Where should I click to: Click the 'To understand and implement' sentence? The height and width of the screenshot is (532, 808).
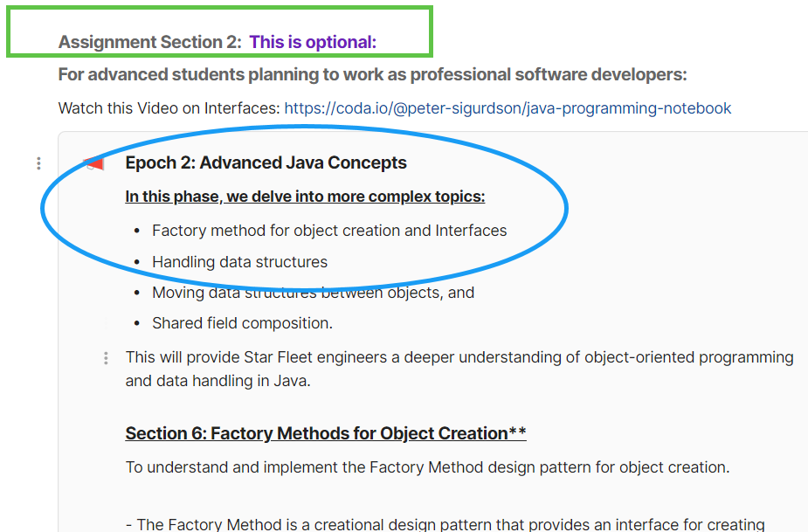(x=427, y=467)
